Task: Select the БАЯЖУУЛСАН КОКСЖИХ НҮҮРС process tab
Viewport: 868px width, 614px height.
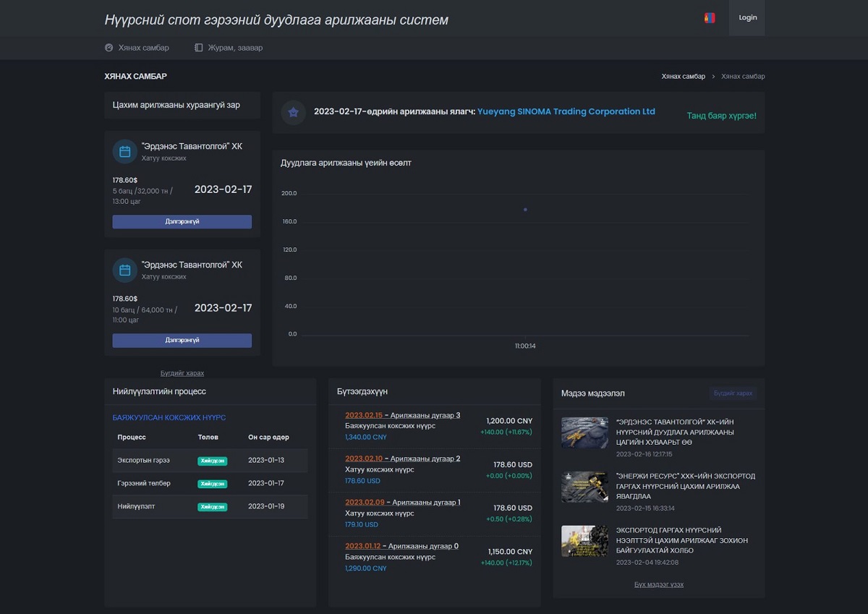Action: [x=169, y=418]
